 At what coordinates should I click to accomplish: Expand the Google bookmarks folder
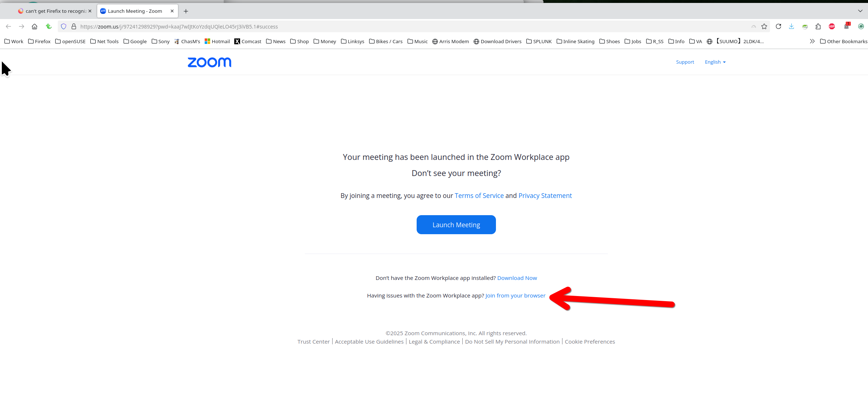click(x=135, y=41)
